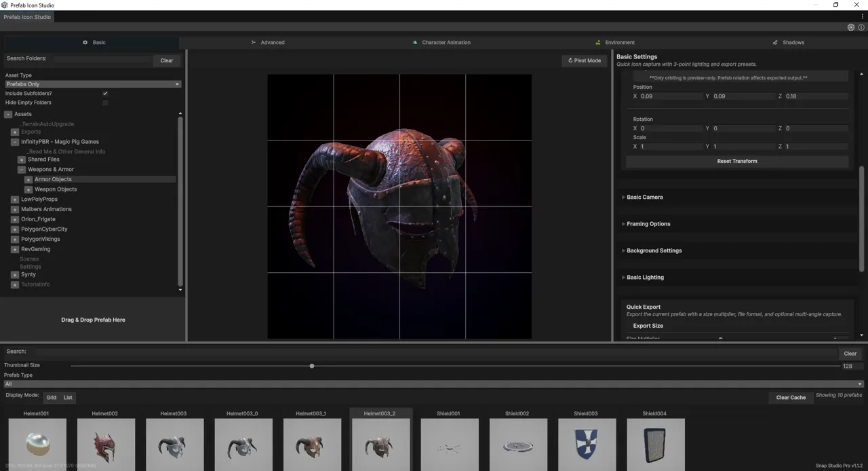Select the Shield003 thumbnail
The image size is (868, 471).
[x=587, y=445]
